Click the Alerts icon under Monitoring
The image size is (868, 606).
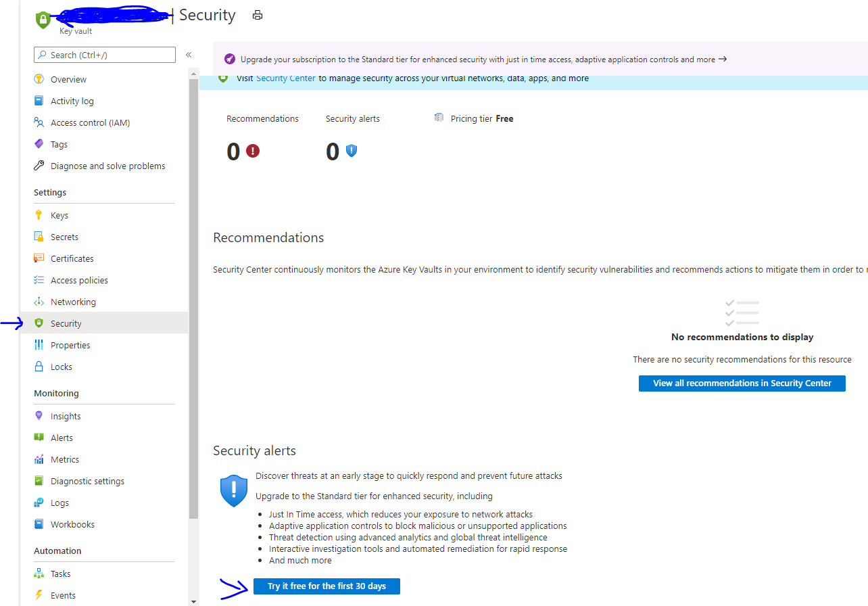[39, 438]
